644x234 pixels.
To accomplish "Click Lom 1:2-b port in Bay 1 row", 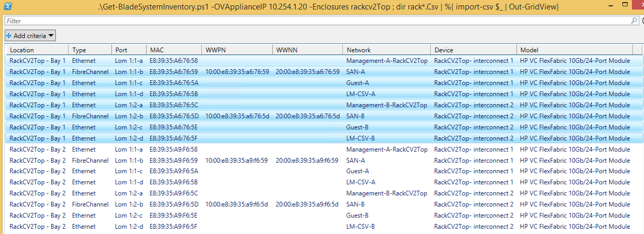I will click(129, 116).
